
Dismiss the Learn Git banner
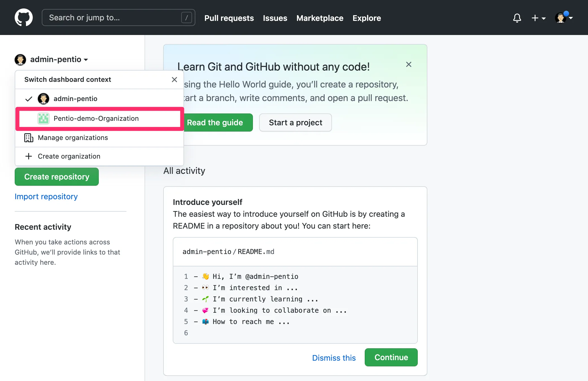(x=408, y=64)
